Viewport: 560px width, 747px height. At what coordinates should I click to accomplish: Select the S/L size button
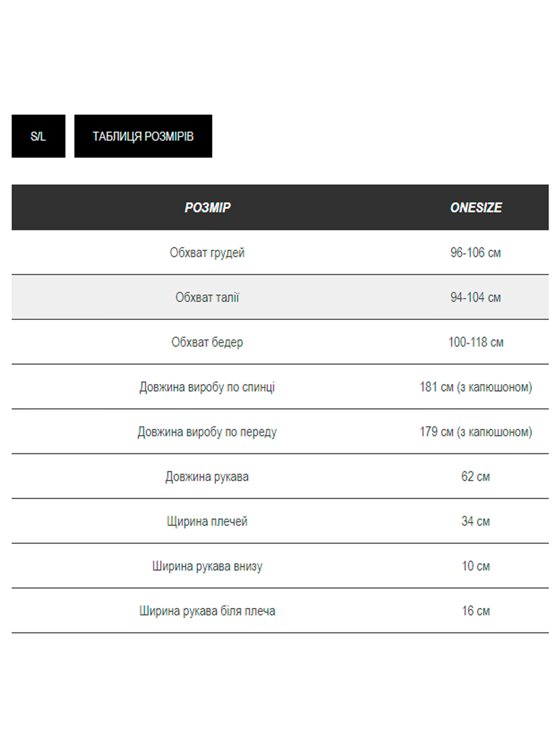pos(38,136)
